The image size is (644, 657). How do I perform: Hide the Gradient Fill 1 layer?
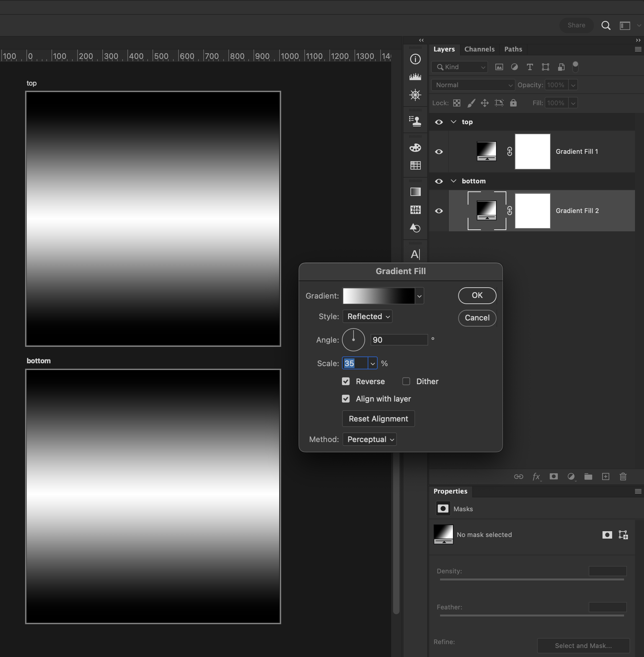click(x=439, y=152)
